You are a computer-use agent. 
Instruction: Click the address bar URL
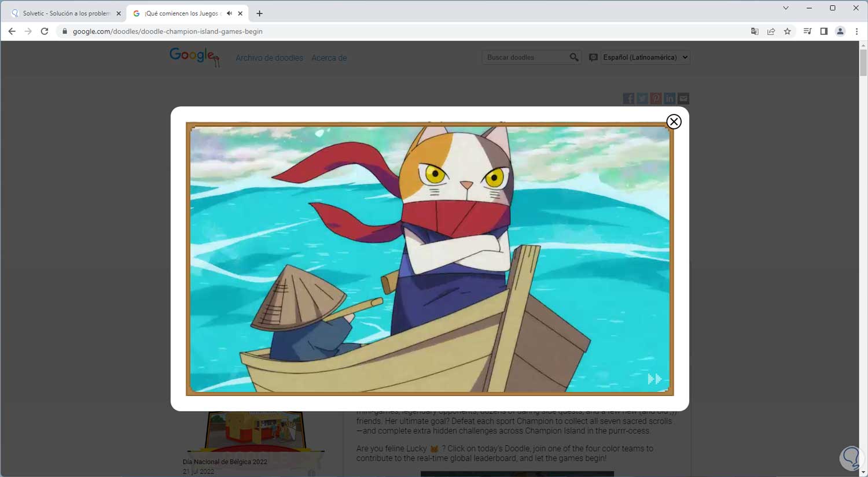pos(168,31)
